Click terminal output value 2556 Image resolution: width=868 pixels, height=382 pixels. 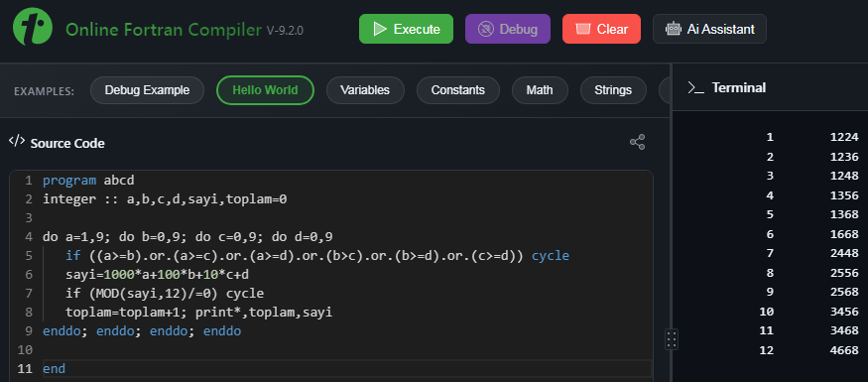click(844, 273)
